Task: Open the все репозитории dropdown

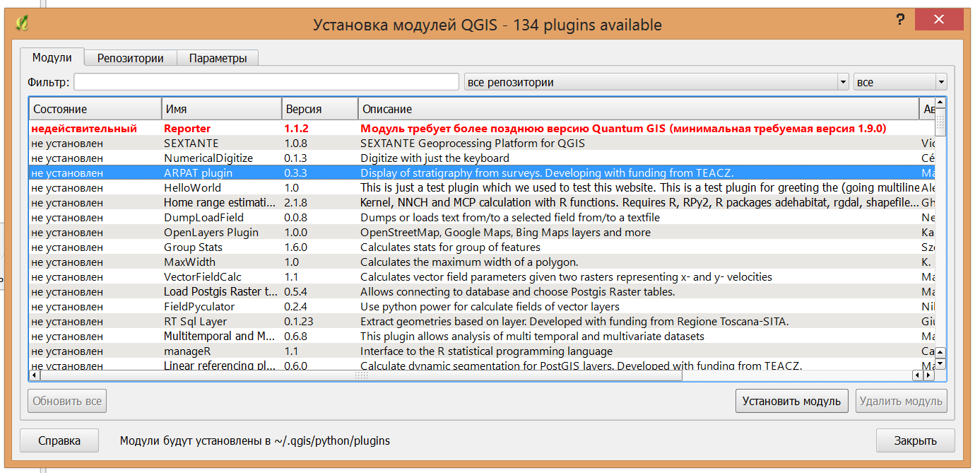Action: click(x=656, y=82)
